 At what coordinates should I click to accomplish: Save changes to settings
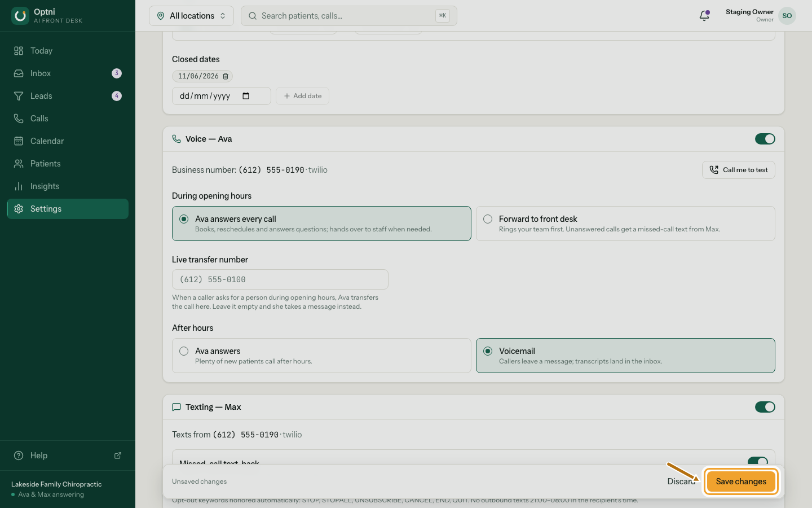pyautogui.click(x=741, y=481)
